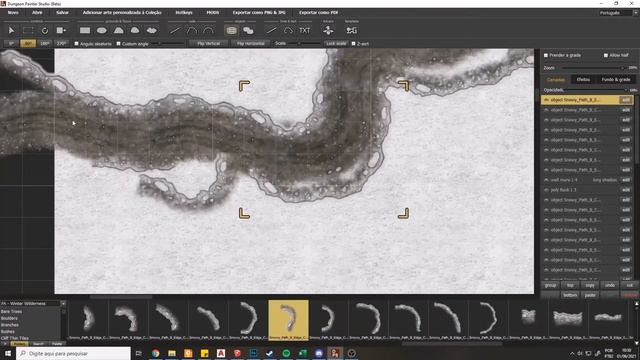Hide the poly fluxo layer

[x=546, y=190]
